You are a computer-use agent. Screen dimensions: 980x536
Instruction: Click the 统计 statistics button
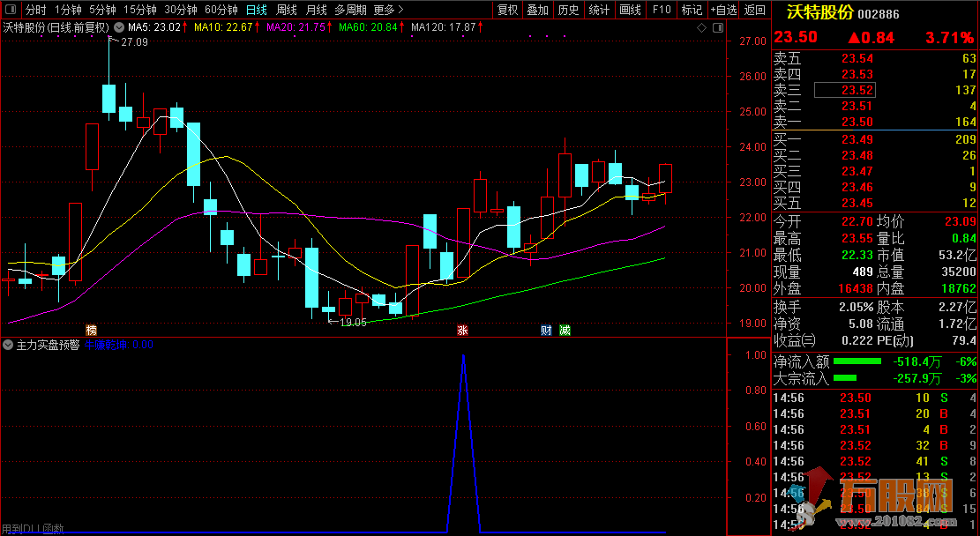pos(599,10)
